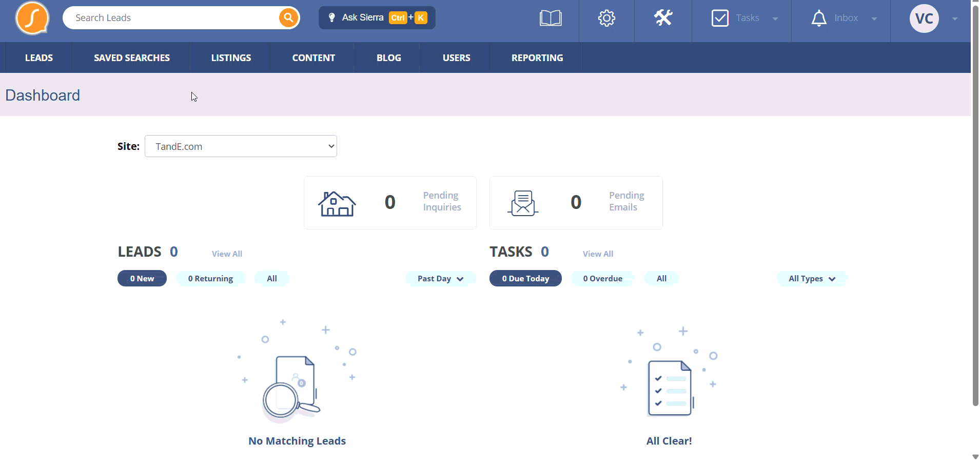
Task: Click the Sierra orange logo
Action: pos(32,18)
